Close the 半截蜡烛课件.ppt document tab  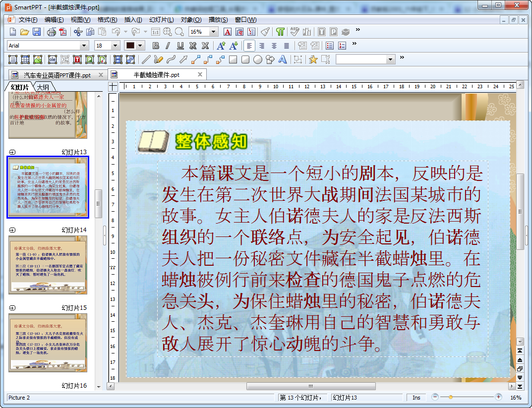(200, 74)
